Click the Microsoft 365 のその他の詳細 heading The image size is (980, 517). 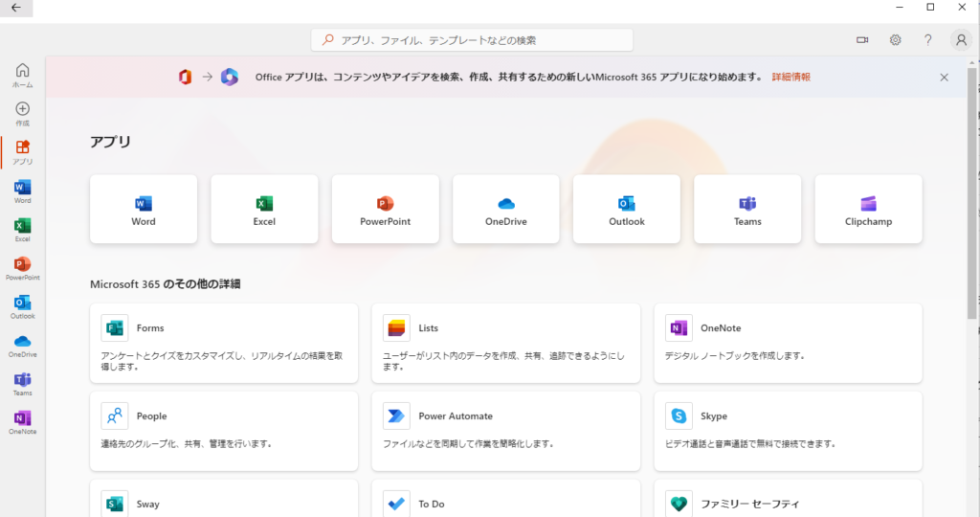(165, 283)
